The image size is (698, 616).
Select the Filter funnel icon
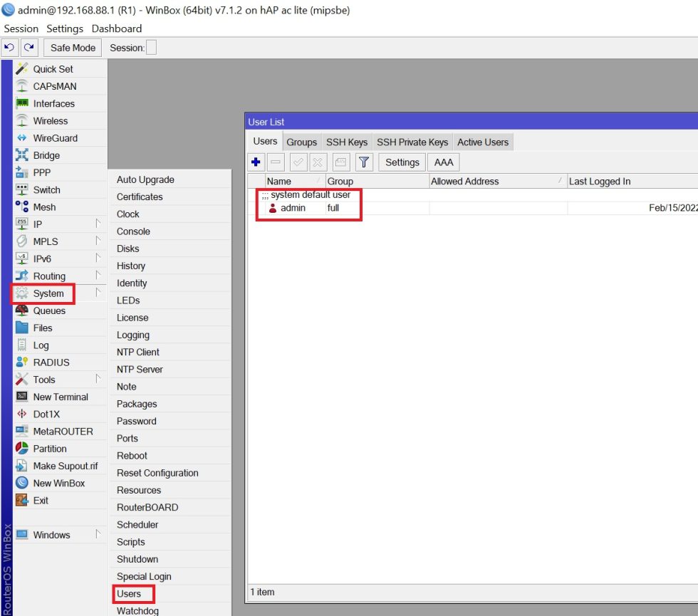pos(364,162)
